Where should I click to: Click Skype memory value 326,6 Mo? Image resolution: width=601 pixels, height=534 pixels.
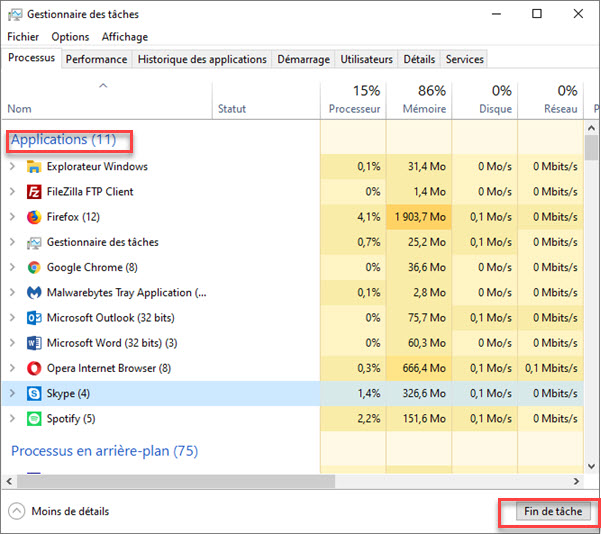[x=424, y=394]
